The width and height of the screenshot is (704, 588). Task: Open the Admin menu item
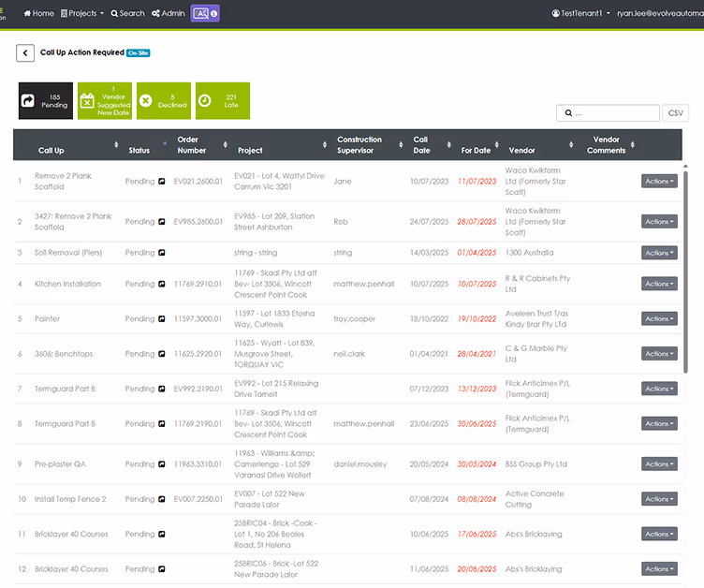click(x=169, y=13)
